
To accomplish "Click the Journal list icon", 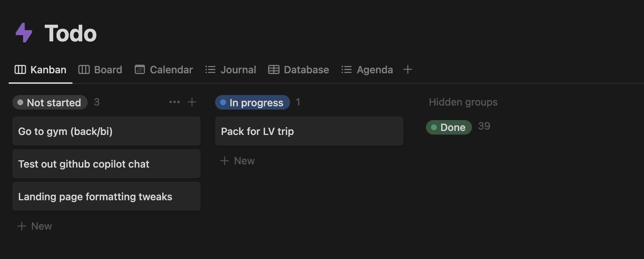I will (x=210, y=69).
